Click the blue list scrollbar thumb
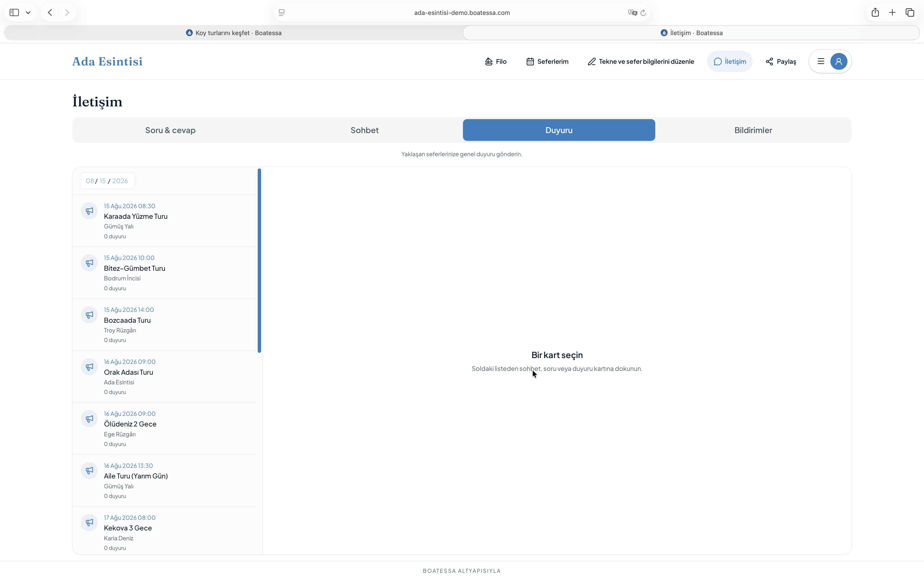924x580 pixels. coord(259,260)
